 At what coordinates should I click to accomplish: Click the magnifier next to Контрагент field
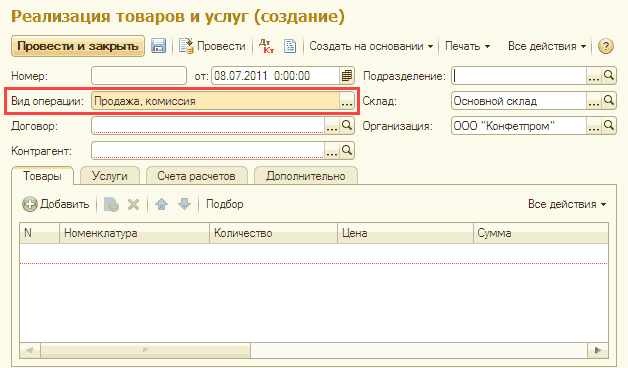coord(347,151)
